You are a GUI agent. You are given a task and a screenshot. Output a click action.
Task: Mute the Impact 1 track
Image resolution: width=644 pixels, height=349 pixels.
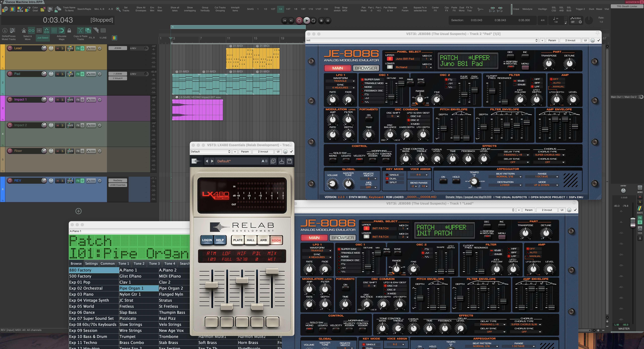(58, 100)
